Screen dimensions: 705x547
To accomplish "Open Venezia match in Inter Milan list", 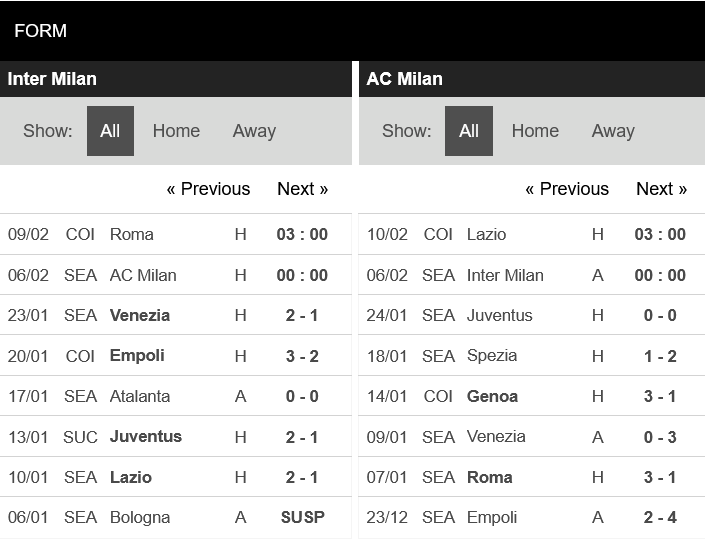I will 176,315.
